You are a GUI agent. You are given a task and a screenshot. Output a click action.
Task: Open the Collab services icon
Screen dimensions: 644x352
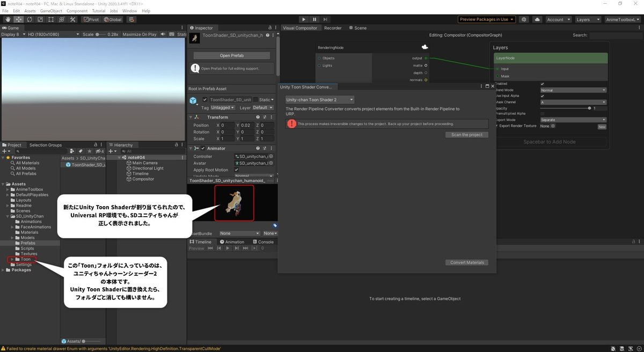point(524,19)
